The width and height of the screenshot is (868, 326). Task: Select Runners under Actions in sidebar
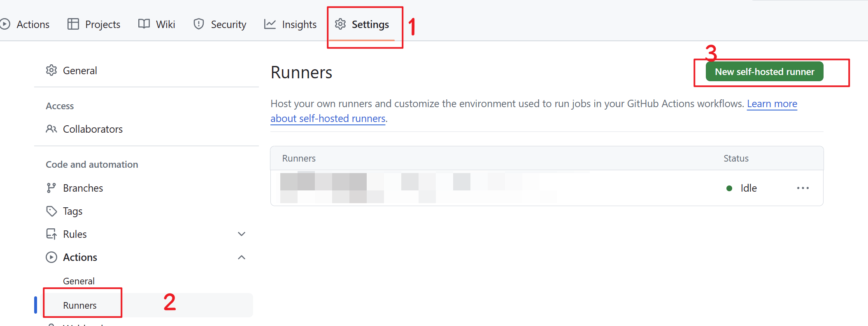tap(80, 305)
